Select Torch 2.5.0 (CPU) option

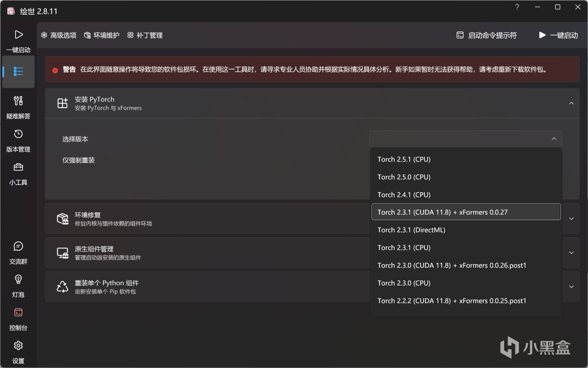(466, 177)
